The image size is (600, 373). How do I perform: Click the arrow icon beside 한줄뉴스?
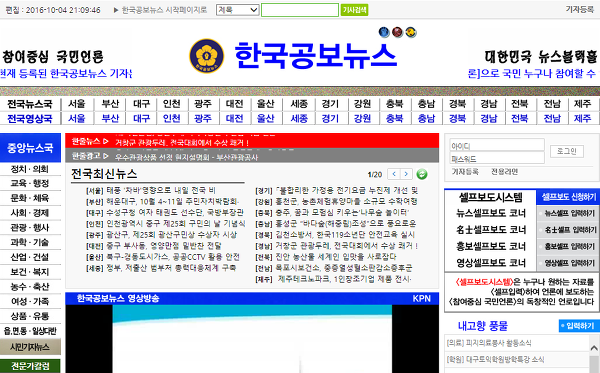[106, 142]
